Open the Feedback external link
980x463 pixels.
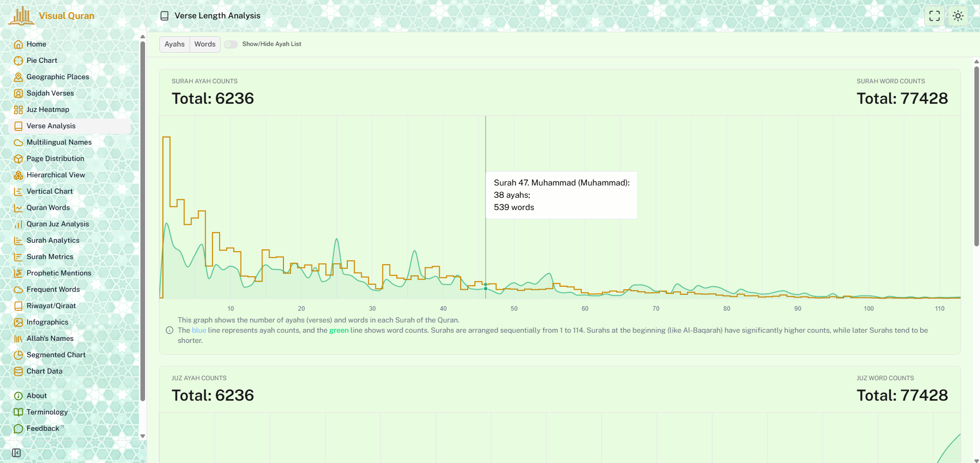[43, 428]
